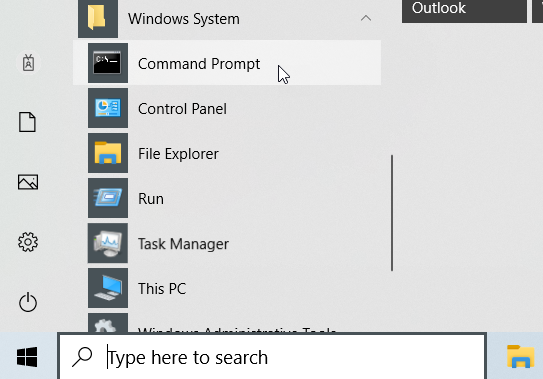Open the This PC entry label
Image resolution: width=543 pixels, height=379 pixels.
[x=162, y=289]
